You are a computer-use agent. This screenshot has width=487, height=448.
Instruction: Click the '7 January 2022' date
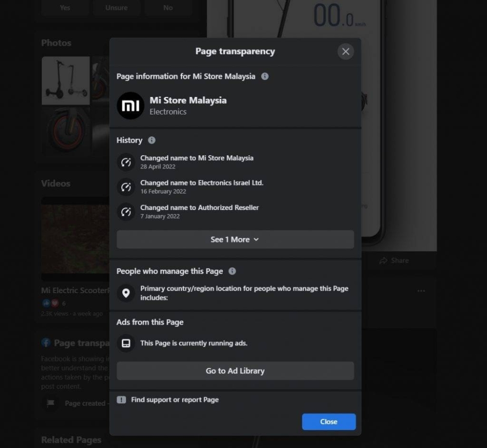[x=160, y=216]
